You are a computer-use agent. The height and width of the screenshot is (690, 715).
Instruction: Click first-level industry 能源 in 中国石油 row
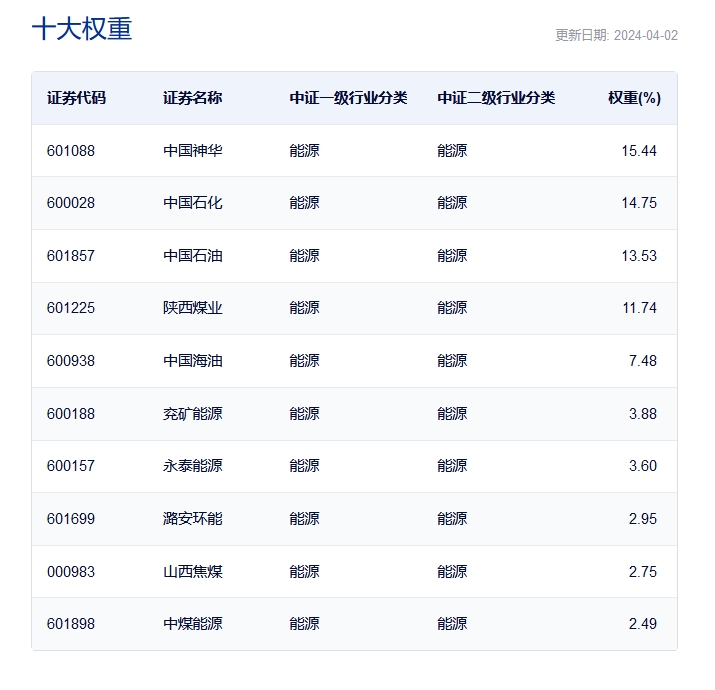304,256
